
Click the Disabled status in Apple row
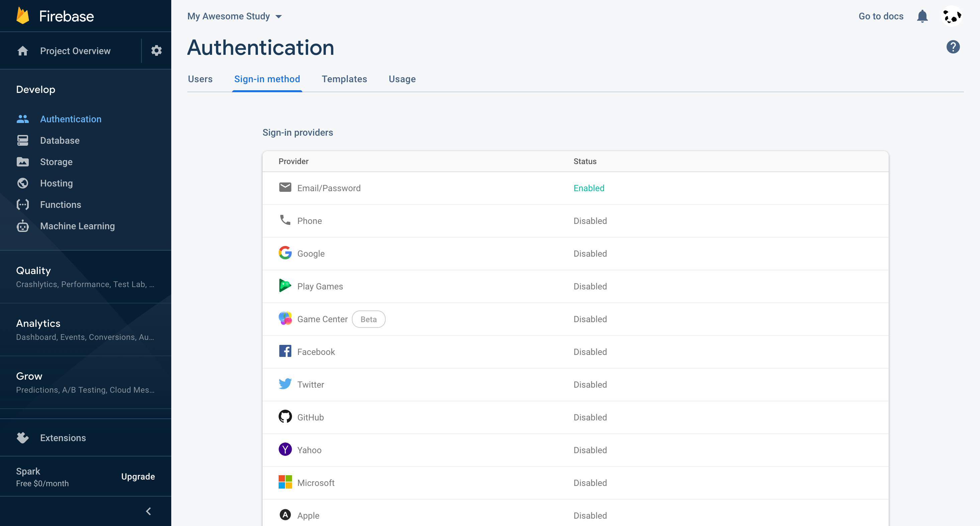[590, 515]
